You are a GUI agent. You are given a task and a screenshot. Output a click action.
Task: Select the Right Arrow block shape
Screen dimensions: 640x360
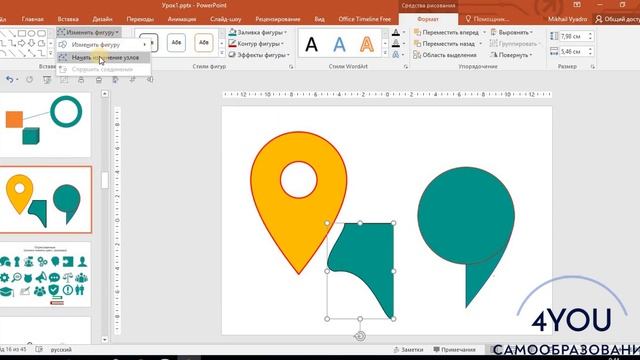(x=22, y=43)
